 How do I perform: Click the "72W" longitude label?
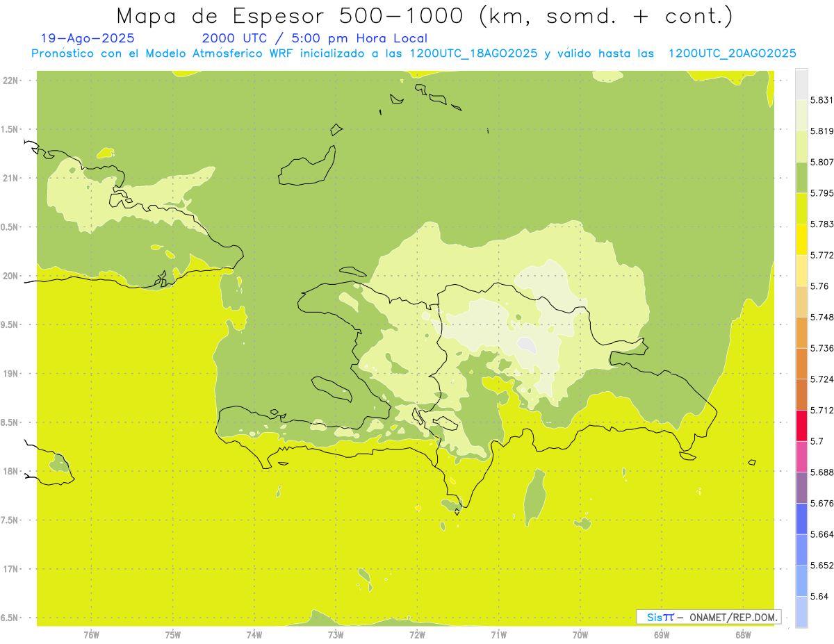(417, 634)
